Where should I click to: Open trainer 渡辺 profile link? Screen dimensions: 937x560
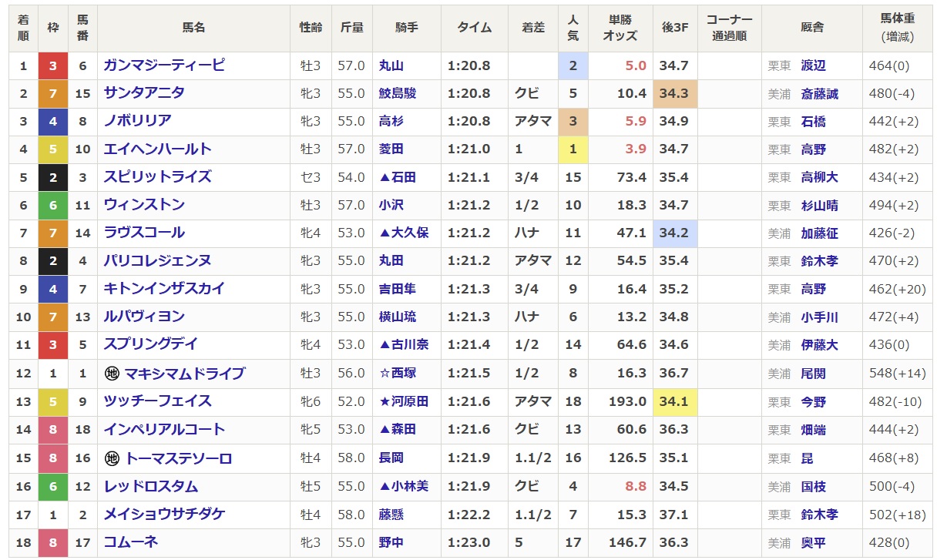pos(813,65)
